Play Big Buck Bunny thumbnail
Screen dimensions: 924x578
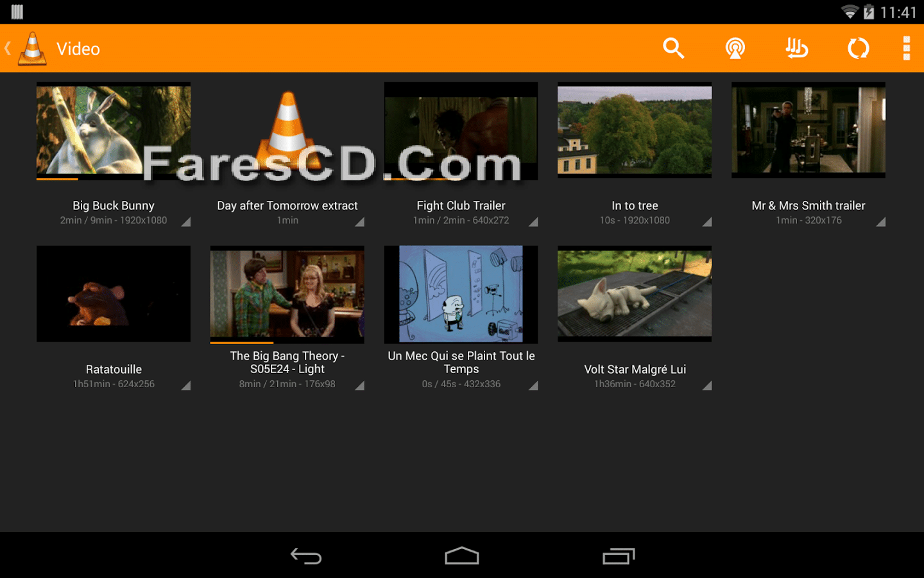[114, 130]
